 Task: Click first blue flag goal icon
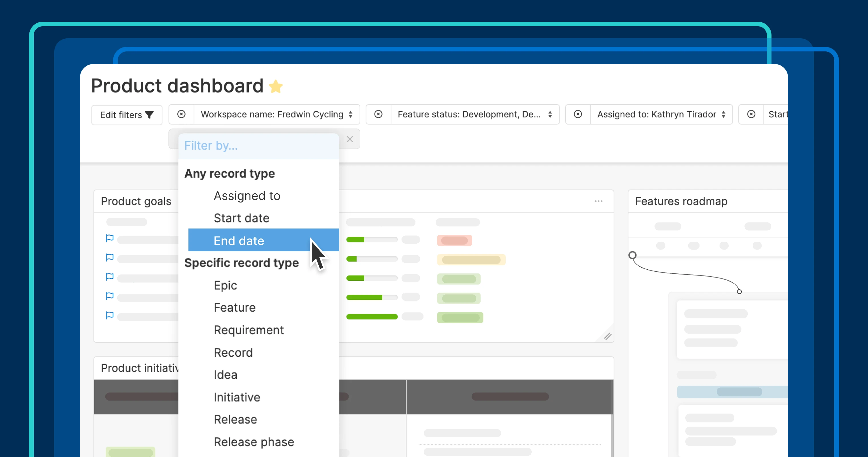110,238
